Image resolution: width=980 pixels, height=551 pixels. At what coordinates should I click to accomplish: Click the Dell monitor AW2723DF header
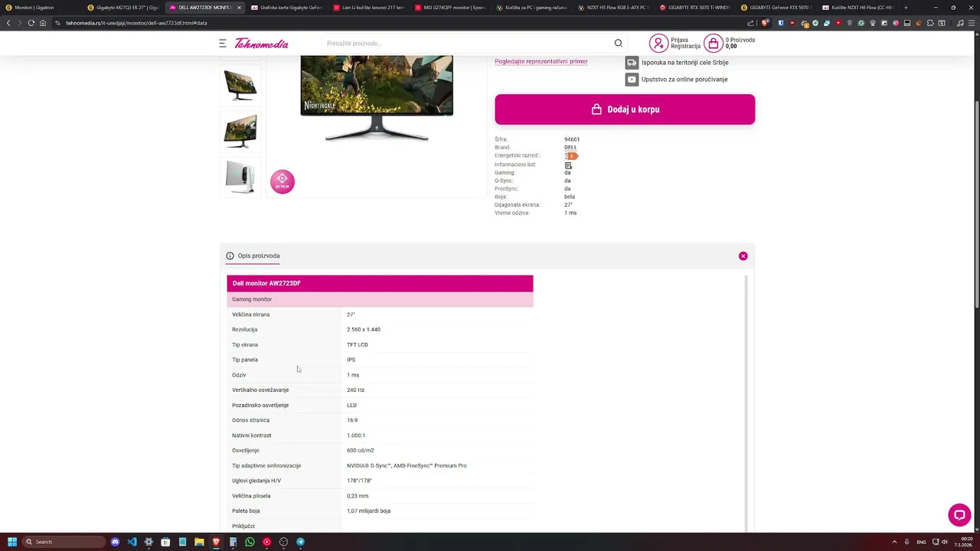point(380,283)
